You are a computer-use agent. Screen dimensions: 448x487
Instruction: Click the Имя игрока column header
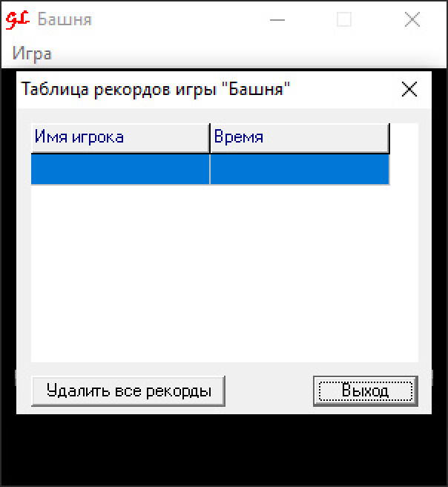[120, 137]
